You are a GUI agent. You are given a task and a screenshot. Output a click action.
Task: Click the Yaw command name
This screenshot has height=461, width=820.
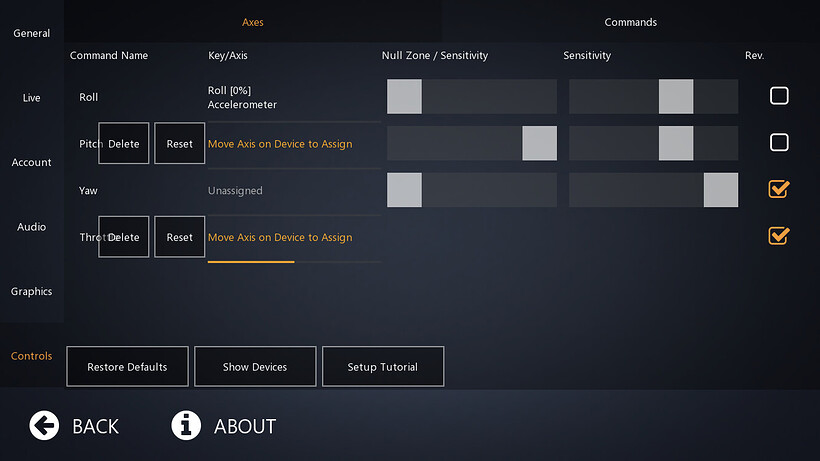(88, 191)
